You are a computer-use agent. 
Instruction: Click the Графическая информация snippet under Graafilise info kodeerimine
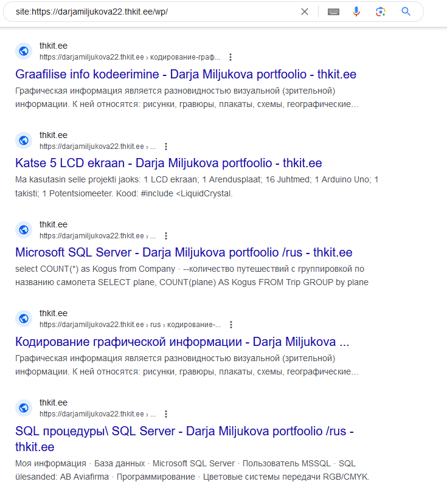tap(187, 97)
